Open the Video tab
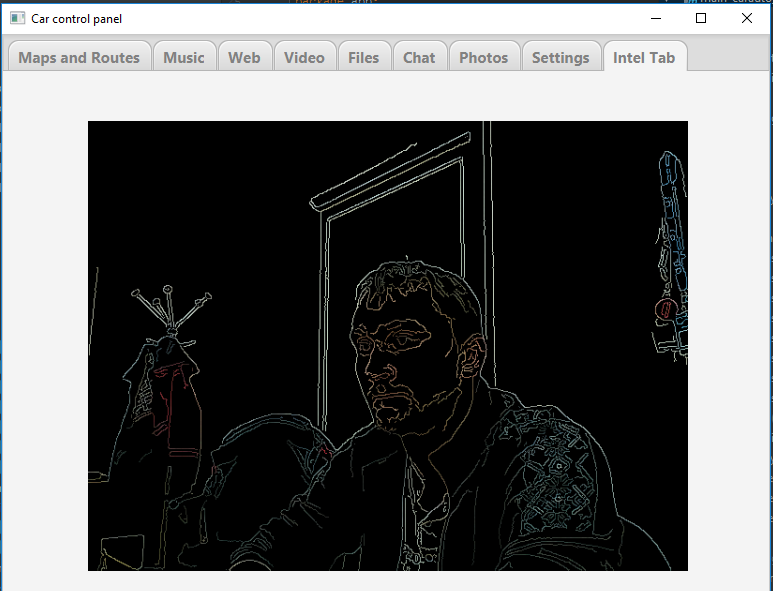Screen dimensions: 773x591 click(x=305, y=57)
